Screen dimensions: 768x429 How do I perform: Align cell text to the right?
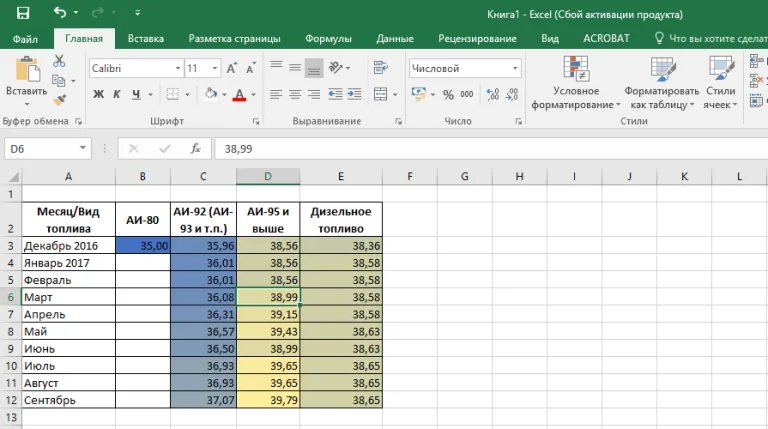point(314,94)
